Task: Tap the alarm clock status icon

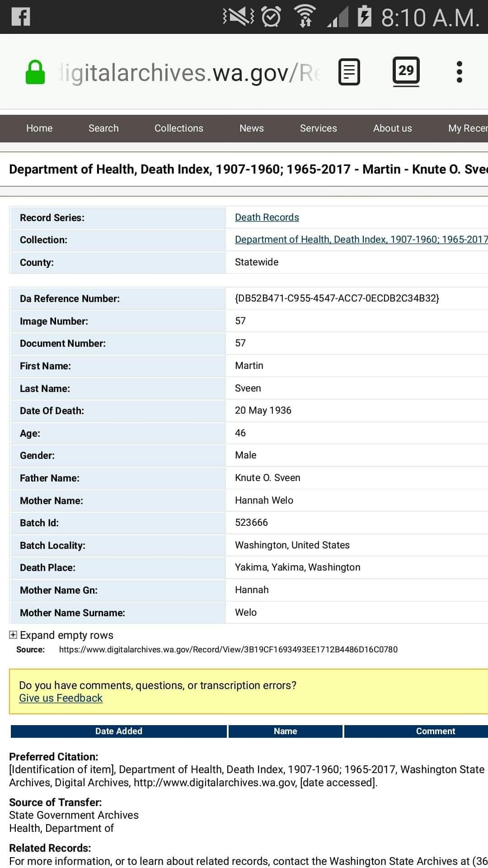Action: [x=271, y=17]
